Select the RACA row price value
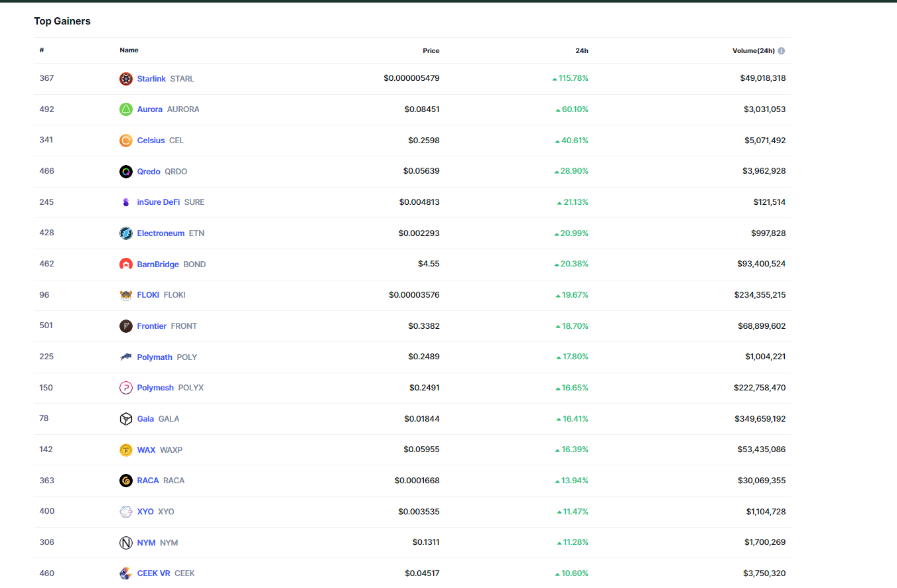This screenshot has height=588, width=897. 417,481
